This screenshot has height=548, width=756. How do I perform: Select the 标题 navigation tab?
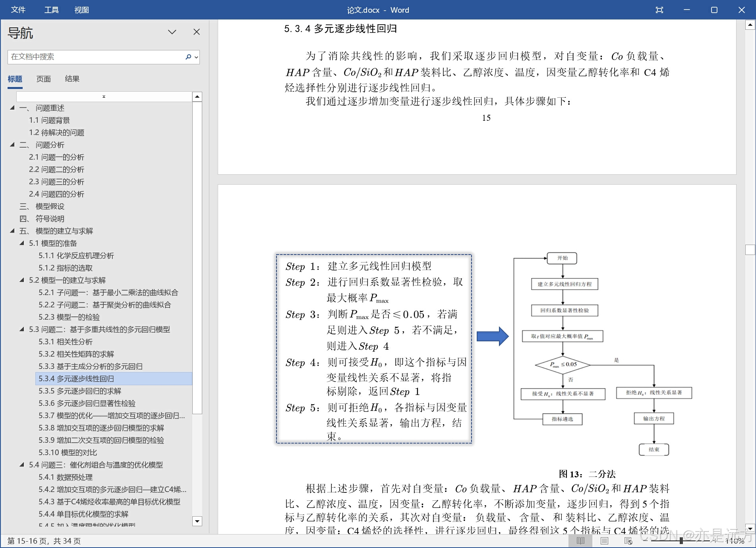coord(15,79)
